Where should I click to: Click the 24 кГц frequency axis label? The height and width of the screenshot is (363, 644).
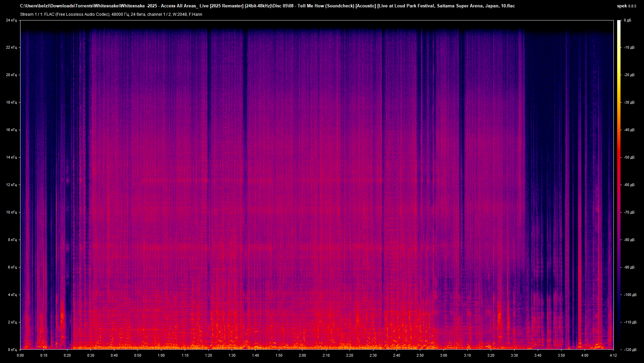tap(12, 20)
